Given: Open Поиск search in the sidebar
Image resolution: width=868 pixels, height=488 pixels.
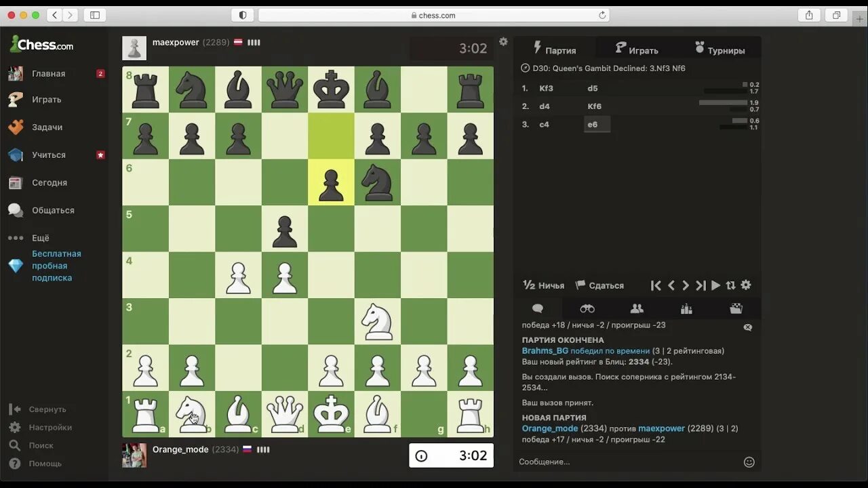Looking at the screenshot, I should (x=41, y=445).
